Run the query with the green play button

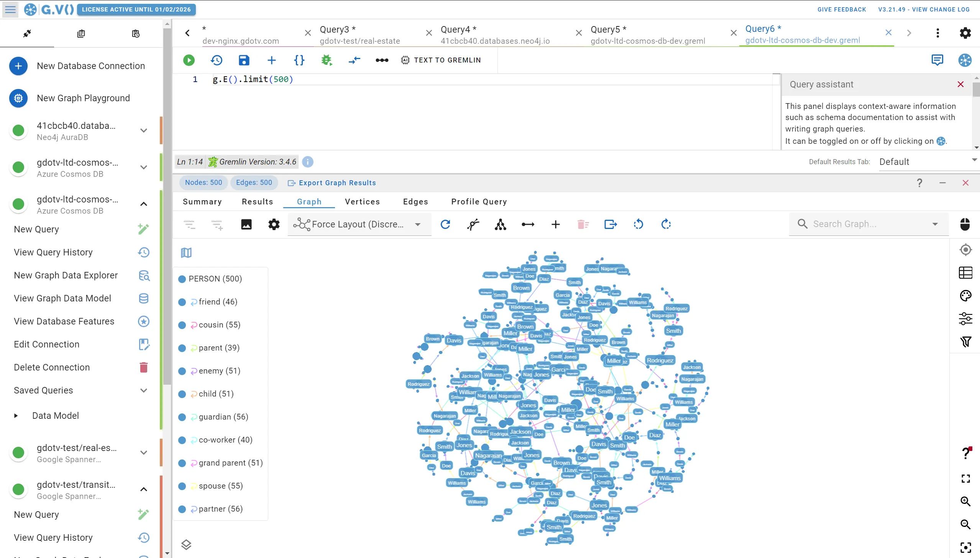189,60
